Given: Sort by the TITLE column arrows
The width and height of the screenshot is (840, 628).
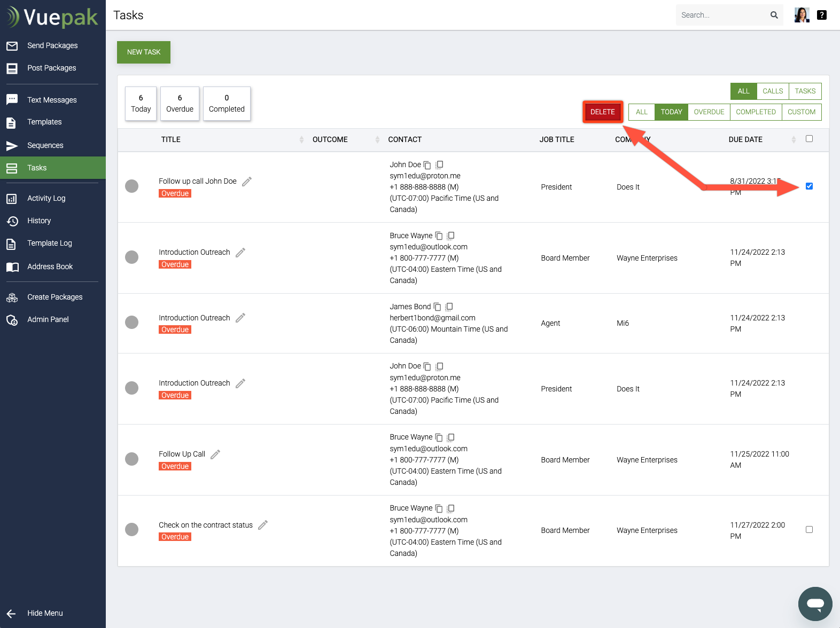Looking at the screenshot, I should (x=301, y=139).
